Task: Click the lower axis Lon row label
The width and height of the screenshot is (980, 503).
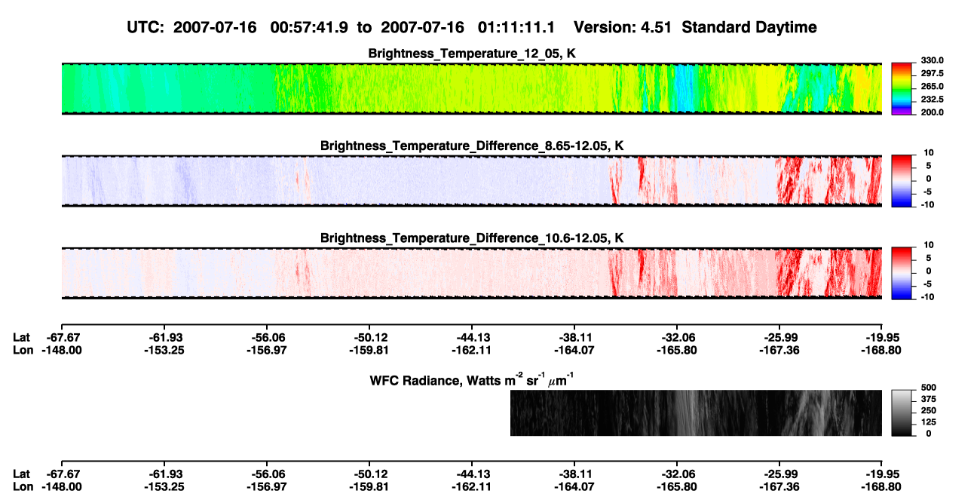Action: point(23,486)
